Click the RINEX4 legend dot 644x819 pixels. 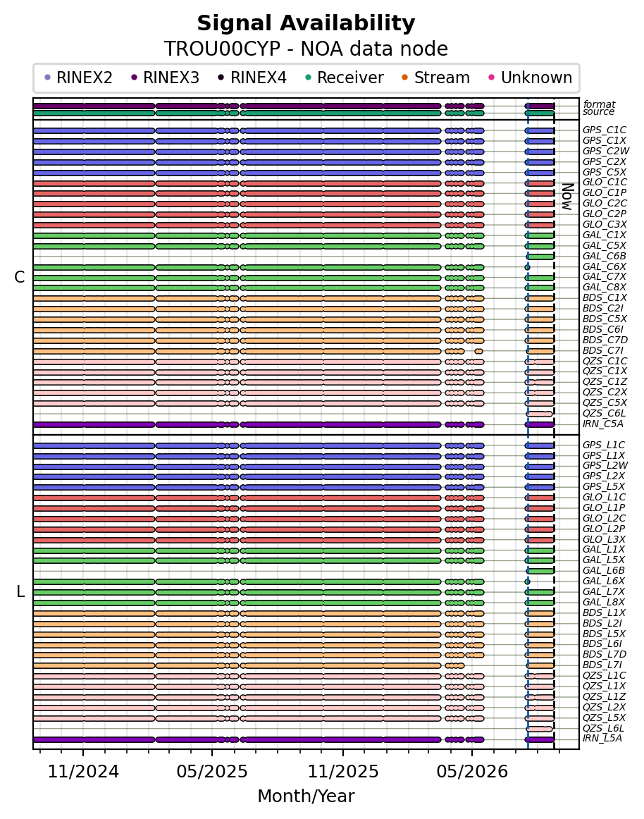[x=221, y=78]
